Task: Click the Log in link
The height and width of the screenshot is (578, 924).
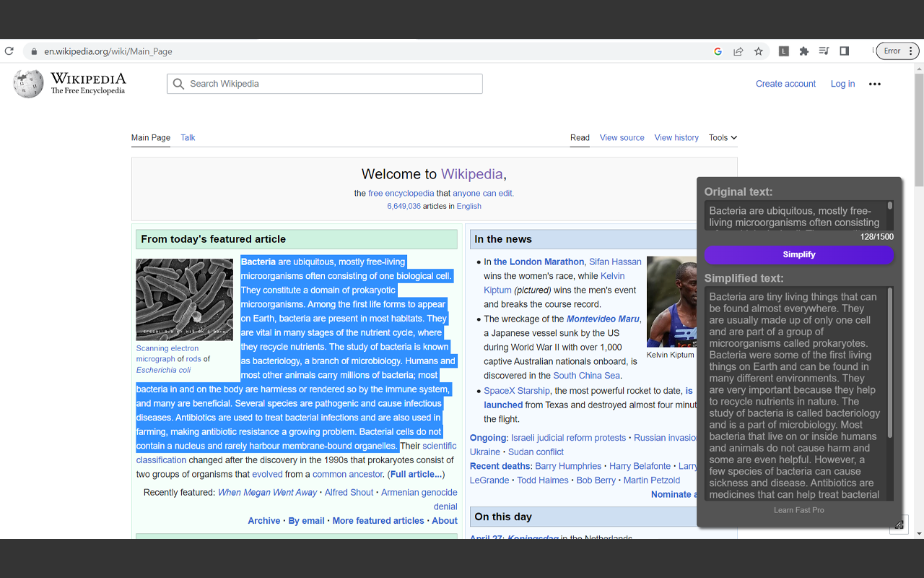Action: 842,84
